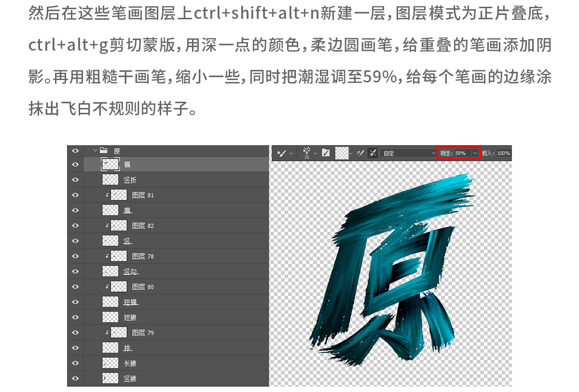Screen dimensions: 579x392
Task: Hide 图层 78 using its eye icon
Action: (75, 256)
